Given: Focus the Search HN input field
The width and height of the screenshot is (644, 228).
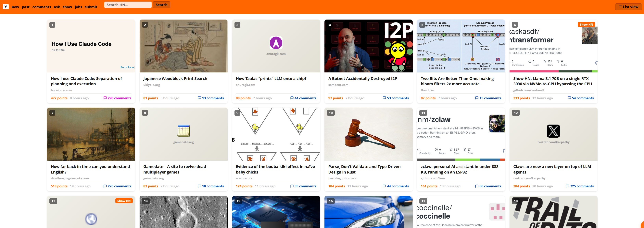Looking at the screenshot, I should (128, 5).
